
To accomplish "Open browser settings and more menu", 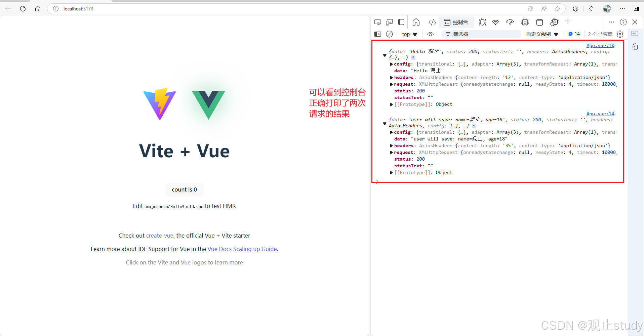I will click(x=622, y=9).
